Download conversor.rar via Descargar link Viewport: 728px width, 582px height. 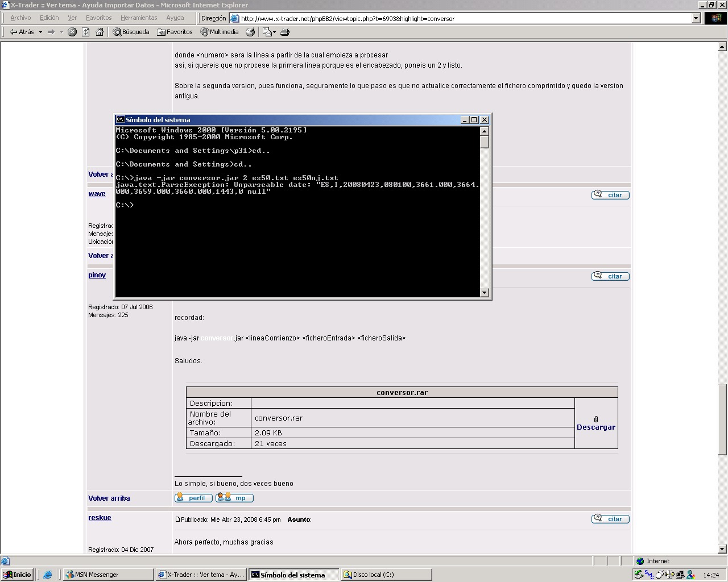pos(595,427)
